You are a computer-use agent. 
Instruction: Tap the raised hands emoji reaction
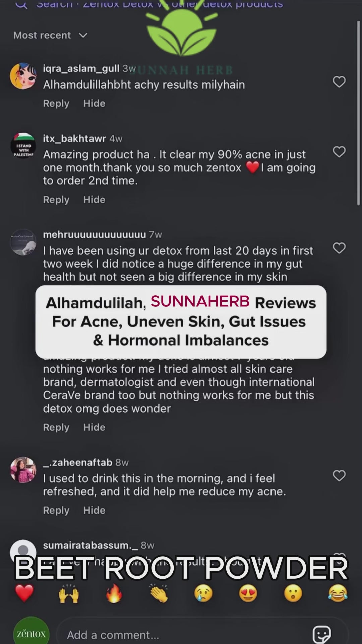pyautogui.click(x=69, y=593)
